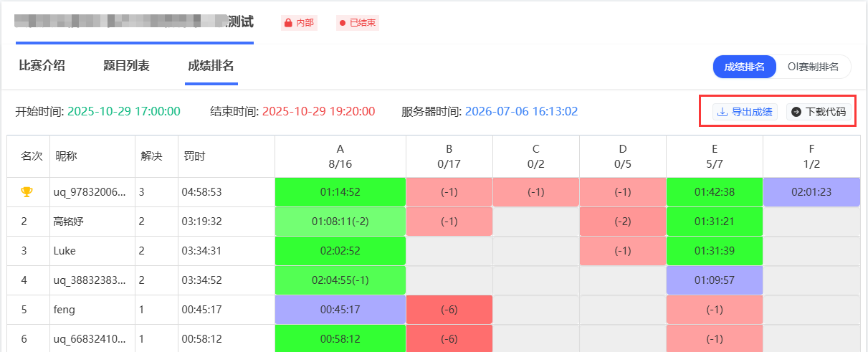The width and height of the screenshot is (868, 352).
Task: Click nickname 高铭妤
Action: click(x=69, y=222)
